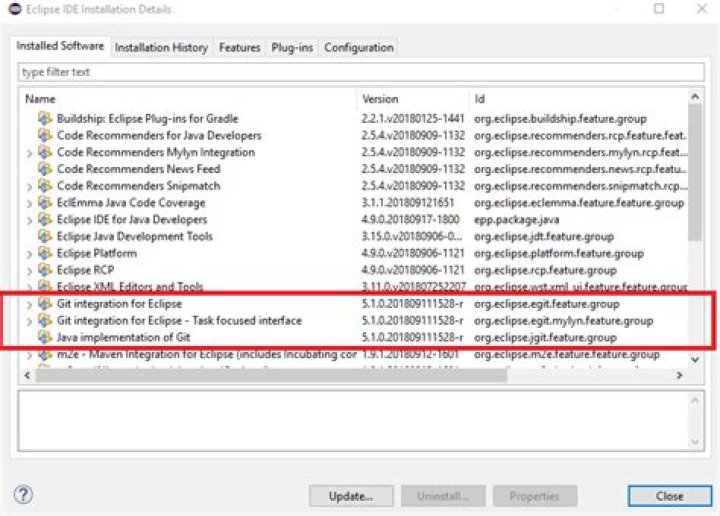Click version '3.1.1.201809121651'
This screenshot has height=516, width=720.
click(x=408, y=202)
